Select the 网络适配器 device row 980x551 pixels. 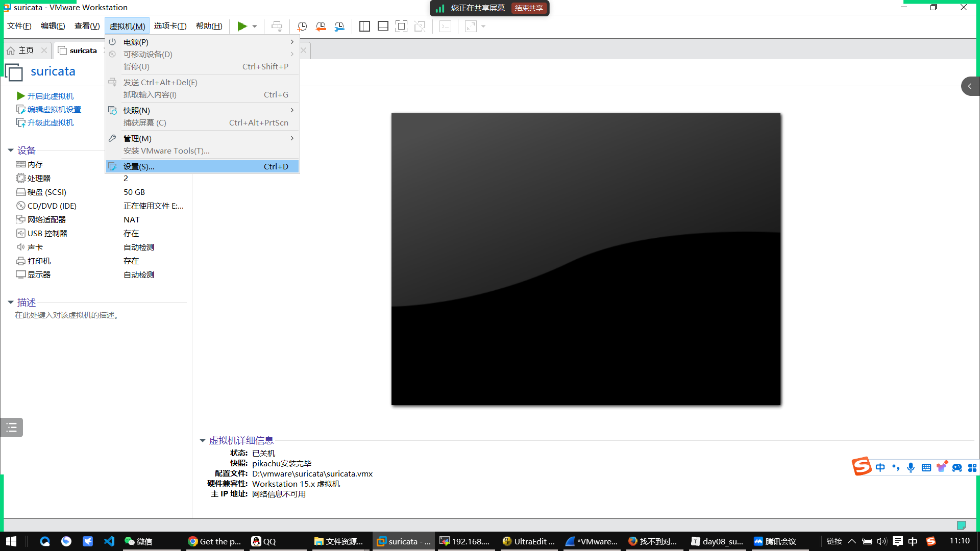100,219
